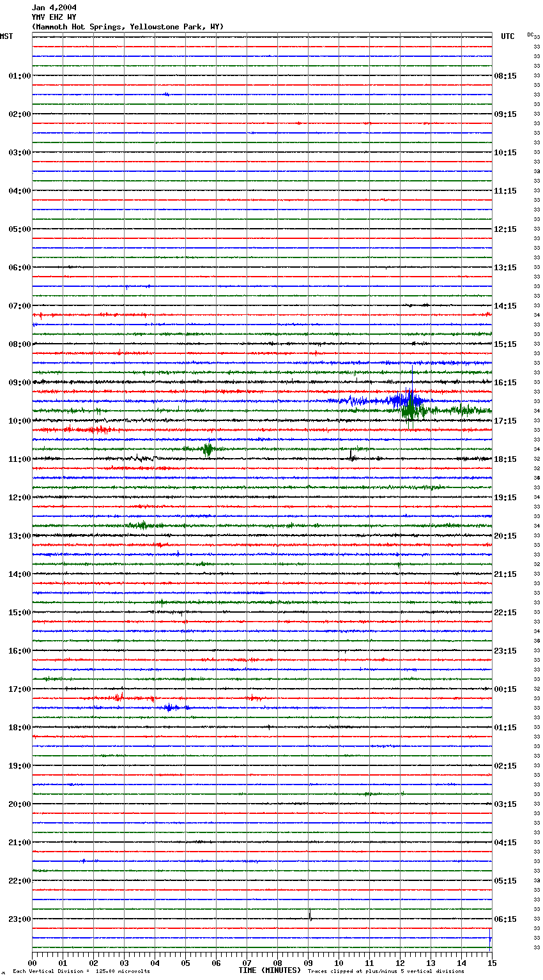
Task: Click the "12" minute tick label on the bottom axis
Action: coord(400,962)
